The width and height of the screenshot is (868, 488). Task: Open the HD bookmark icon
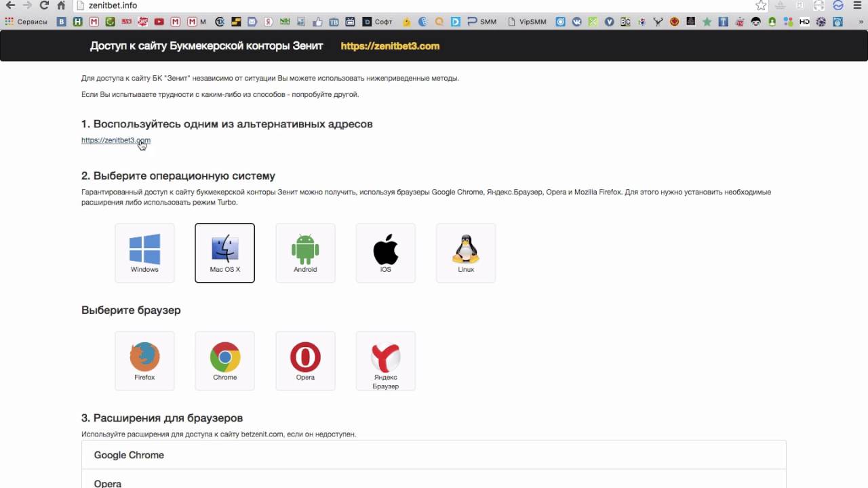pos(804,22)
